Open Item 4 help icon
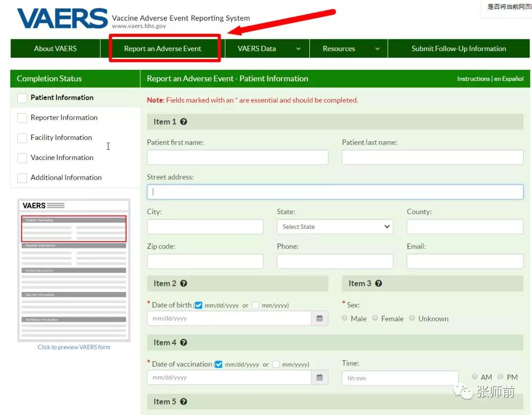 184,343
